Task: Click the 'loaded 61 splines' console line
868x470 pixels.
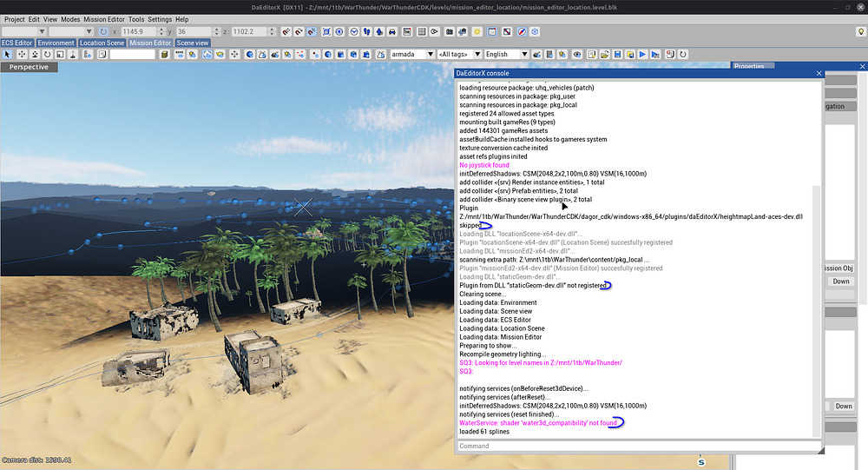Action: point(484,431)
